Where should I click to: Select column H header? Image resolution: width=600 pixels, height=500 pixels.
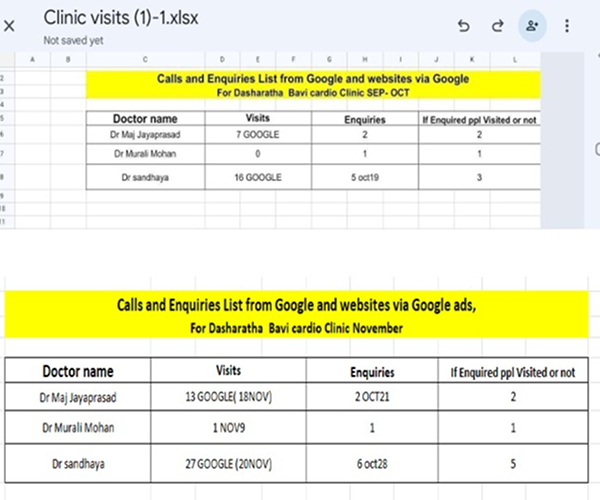pos(365,59)
